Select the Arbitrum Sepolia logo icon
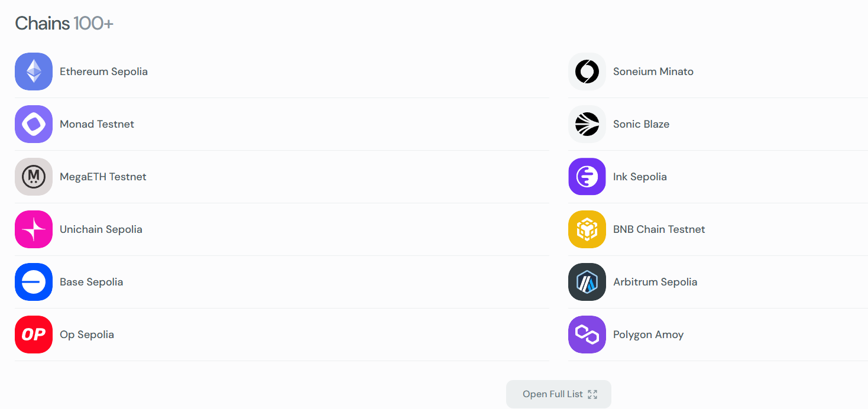Screen dimensions: 868x409 (x=587, y=282)
